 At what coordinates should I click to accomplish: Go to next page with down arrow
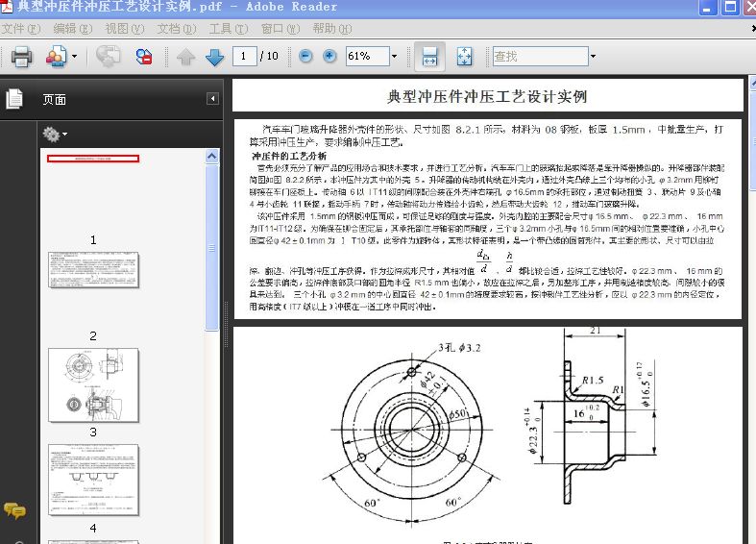point(214,57)
